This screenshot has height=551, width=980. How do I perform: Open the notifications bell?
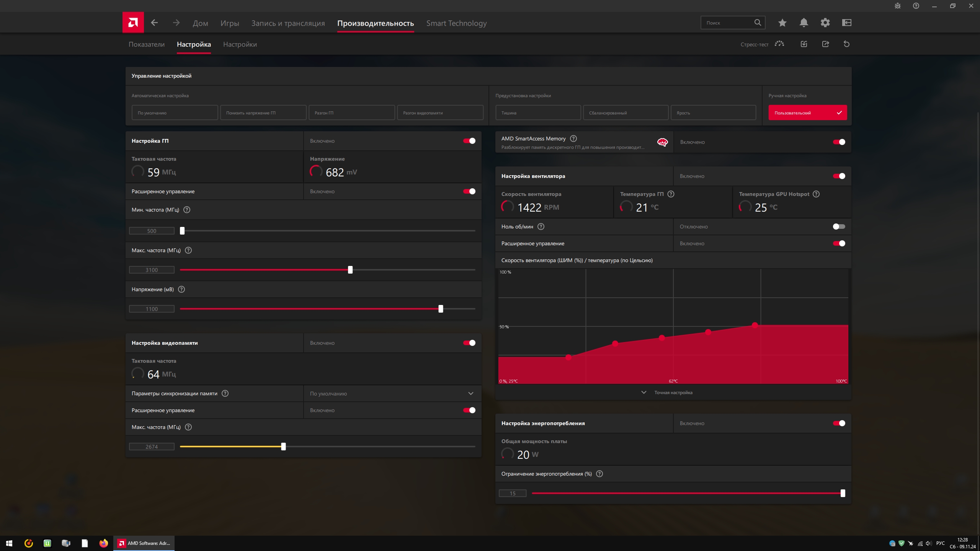coord(804,23)
